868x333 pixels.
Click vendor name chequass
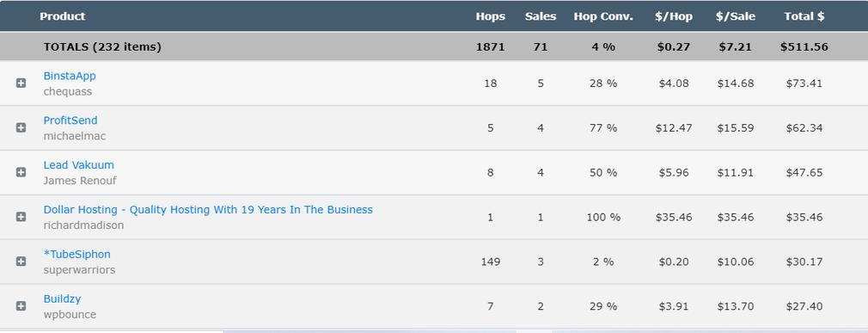click(68, 91)
